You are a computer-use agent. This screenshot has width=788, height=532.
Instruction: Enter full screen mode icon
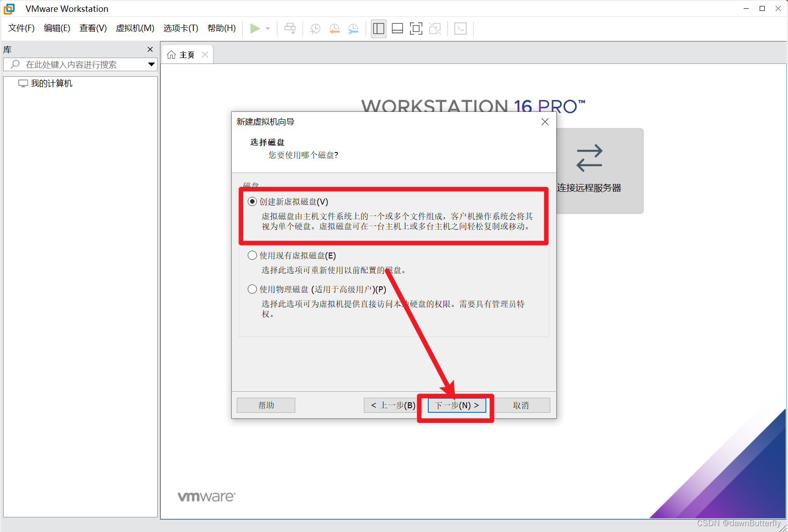pos(416,29)
